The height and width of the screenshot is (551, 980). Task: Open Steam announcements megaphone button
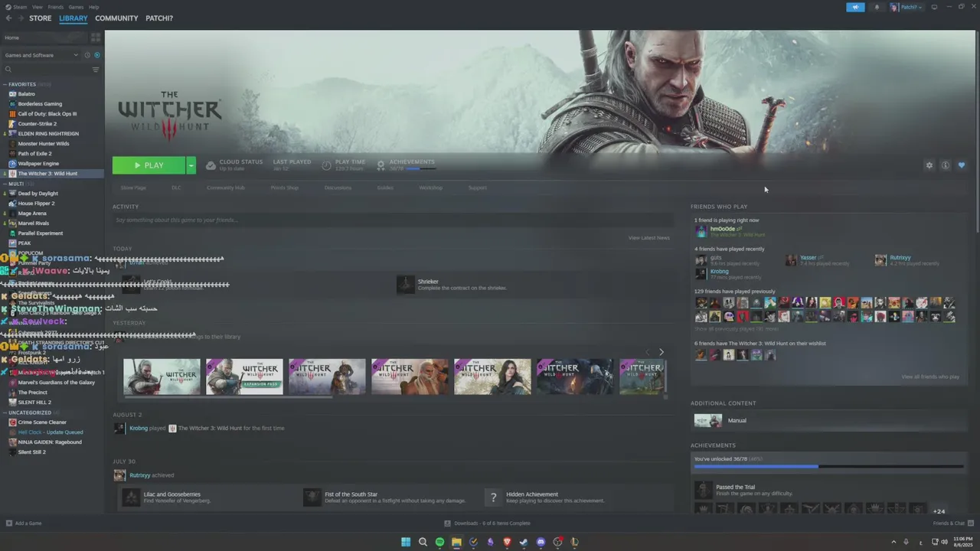click(855, 7)
